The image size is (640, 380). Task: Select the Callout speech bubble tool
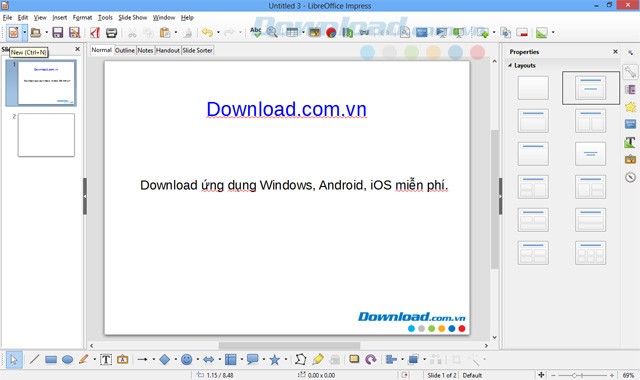(253, 360)
